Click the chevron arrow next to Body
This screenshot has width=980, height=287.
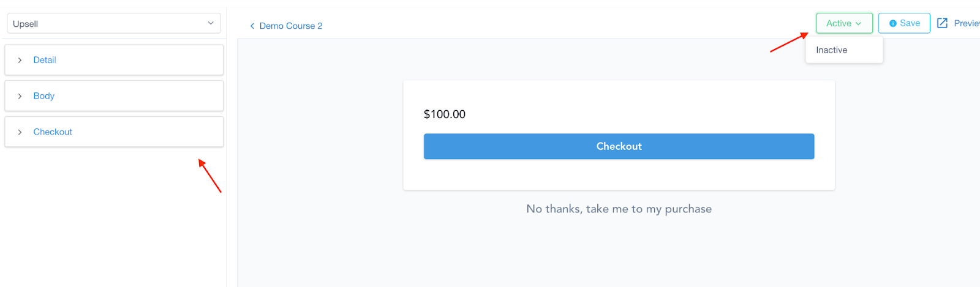pos(20,96)
